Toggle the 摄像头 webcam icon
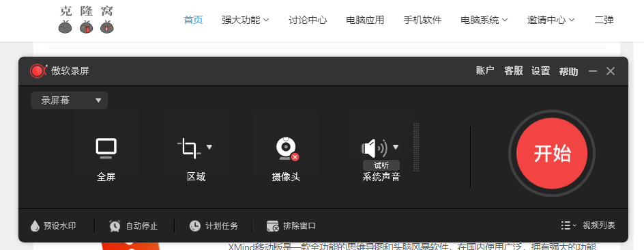 click(x=287, y=148)
